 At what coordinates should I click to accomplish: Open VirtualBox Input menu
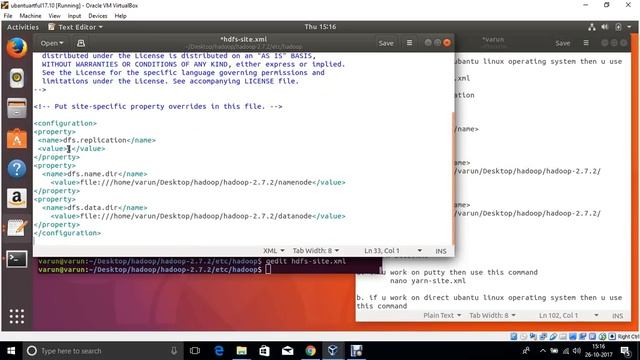[74, 16]
